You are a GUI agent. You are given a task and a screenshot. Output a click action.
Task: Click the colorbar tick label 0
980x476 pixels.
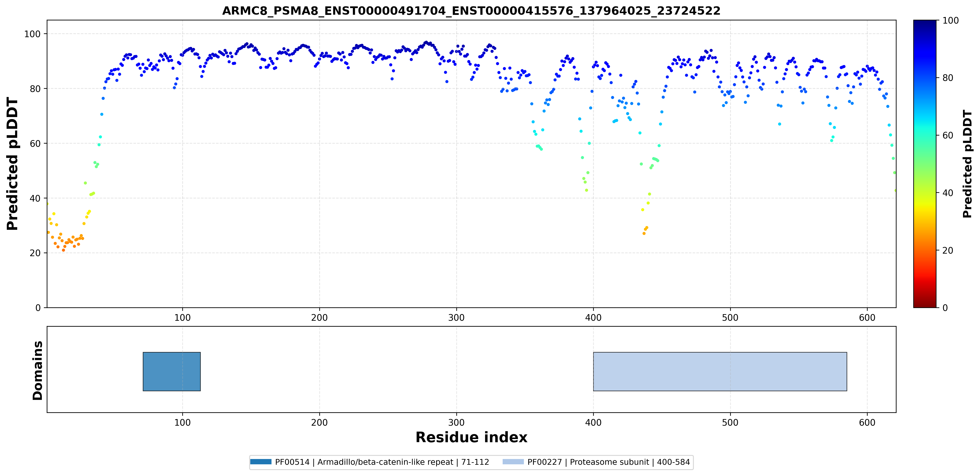[x=945, y=308]
